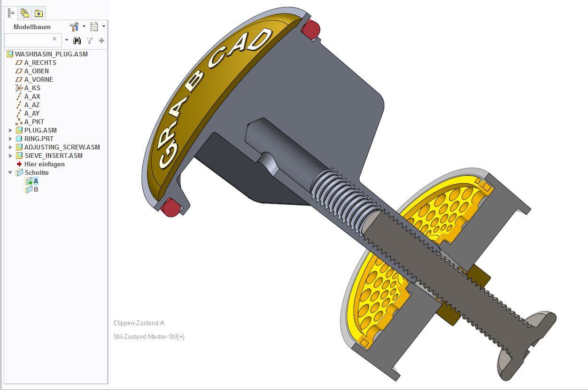This screenshot has height=390, width=588.
Task: Select cross section B
Action: 36,189
